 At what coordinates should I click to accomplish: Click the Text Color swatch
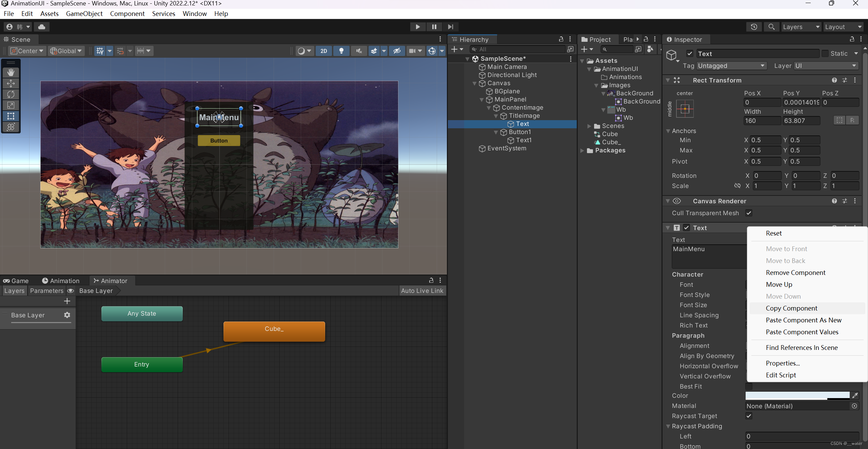[x=797, y=395]
